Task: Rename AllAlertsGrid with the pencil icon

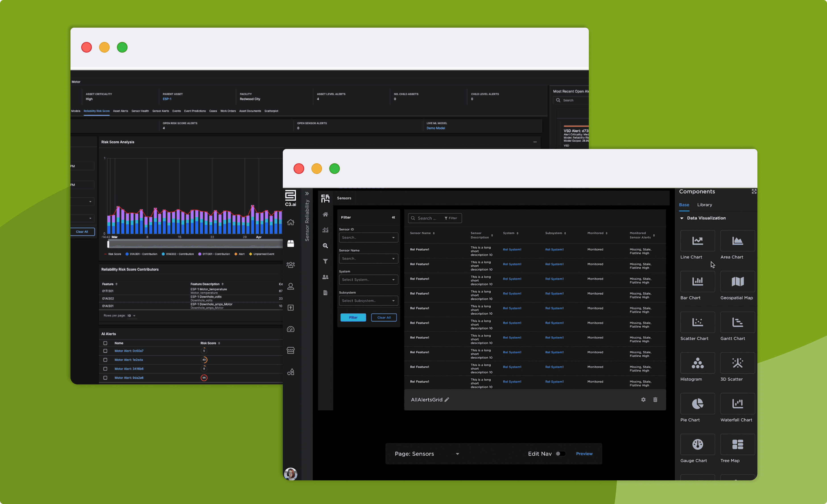Action: click(x=447, y=400)
